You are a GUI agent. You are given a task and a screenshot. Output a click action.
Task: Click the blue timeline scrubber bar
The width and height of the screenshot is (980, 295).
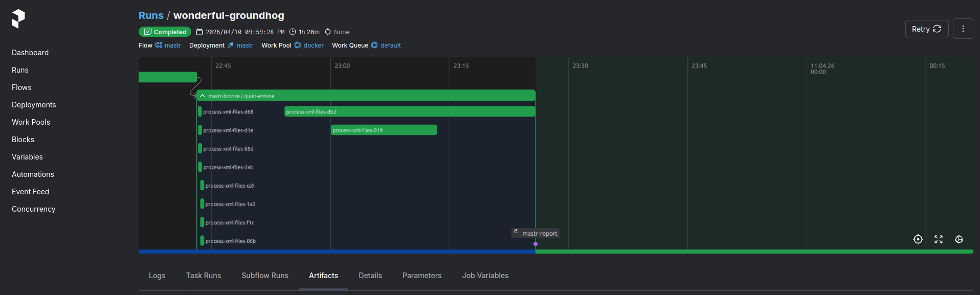tap(337, 252)
